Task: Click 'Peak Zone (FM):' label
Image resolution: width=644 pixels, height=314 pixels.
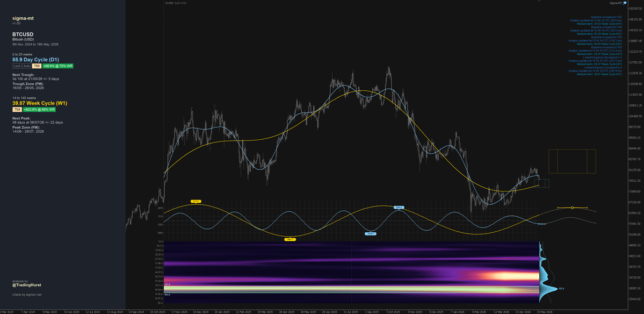Action: coord(25,127)
